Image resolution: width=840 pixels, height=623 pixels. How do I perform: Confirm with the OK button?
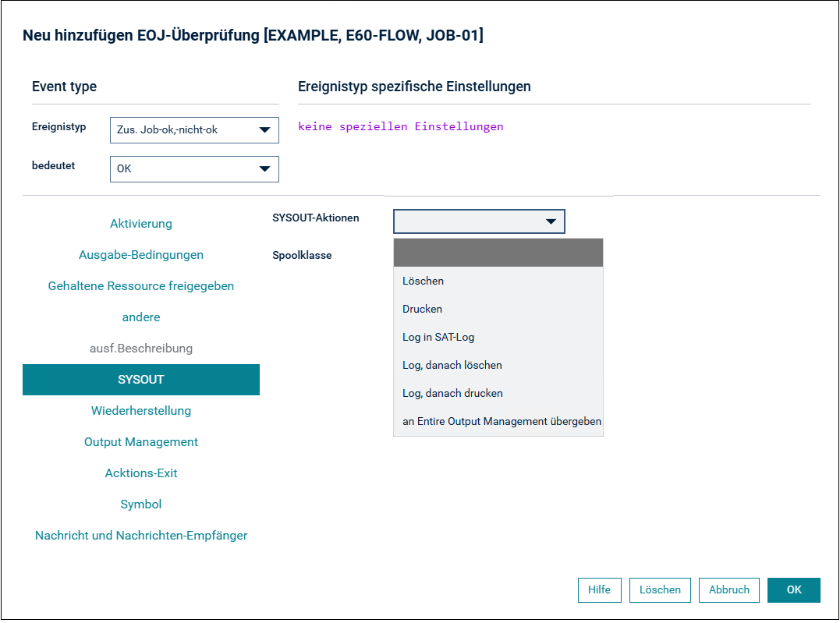[x=793, y=589]
